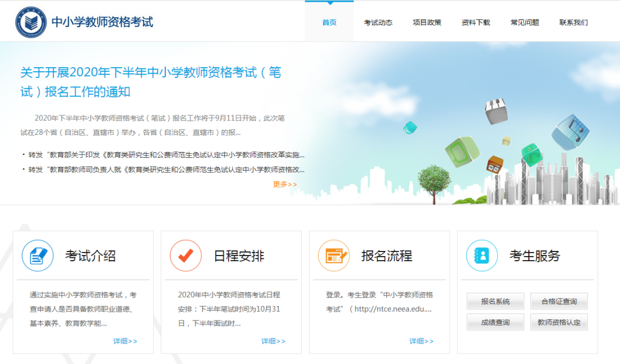Open 详细>> in the 报名流程 card
The image size is (620, 364).
[x=421, y=341]
